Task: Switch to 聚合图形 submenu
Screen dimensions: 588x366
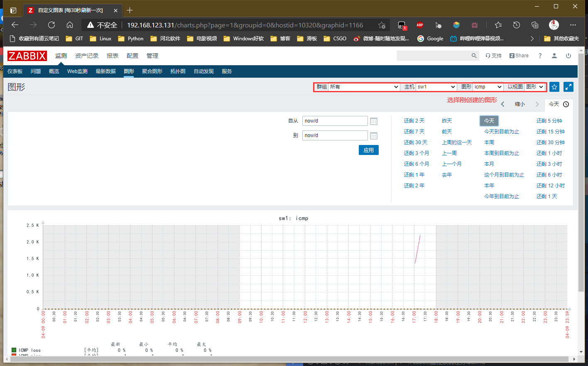Action: click(x=152, y=71)
